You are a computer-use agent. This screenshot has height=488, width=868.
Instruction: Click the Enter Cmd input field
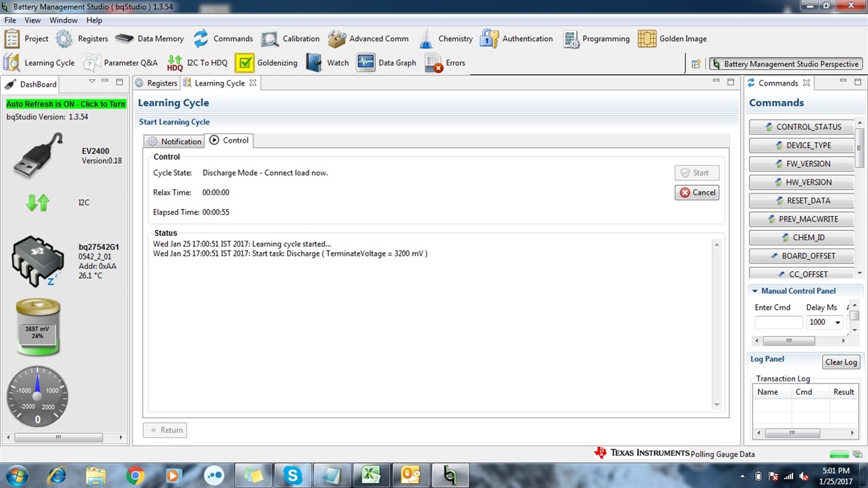click(779, 322)
